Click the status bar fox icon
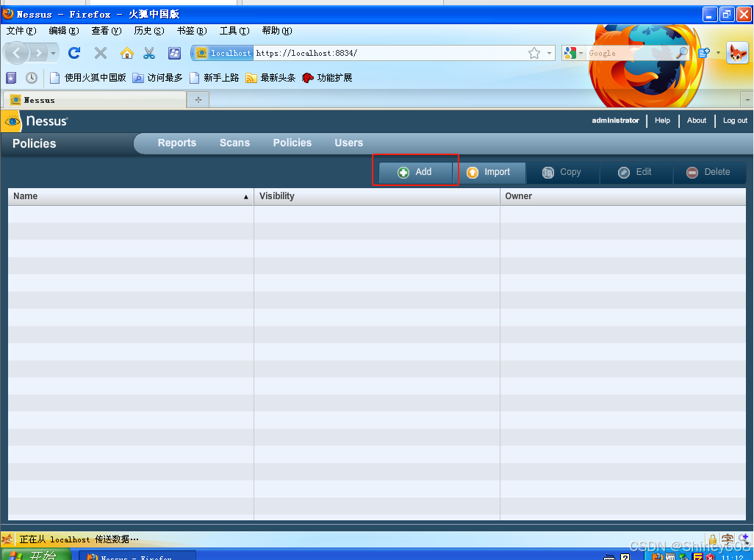Viewport: 754px width, 560px height. tap(7, 539)
